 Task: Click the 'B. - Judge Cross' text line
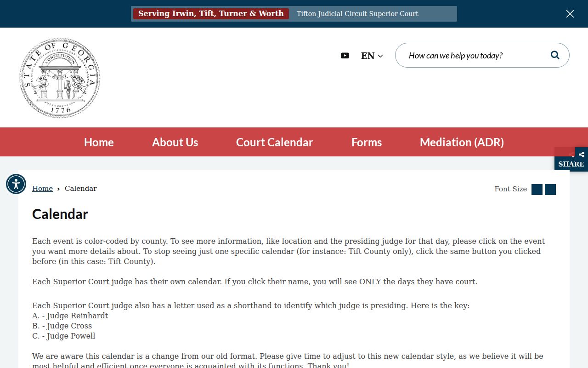(x=62, y=326)
